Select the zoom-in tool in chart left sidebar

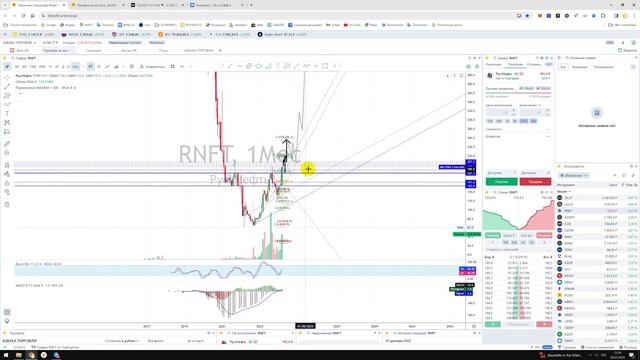7,153
